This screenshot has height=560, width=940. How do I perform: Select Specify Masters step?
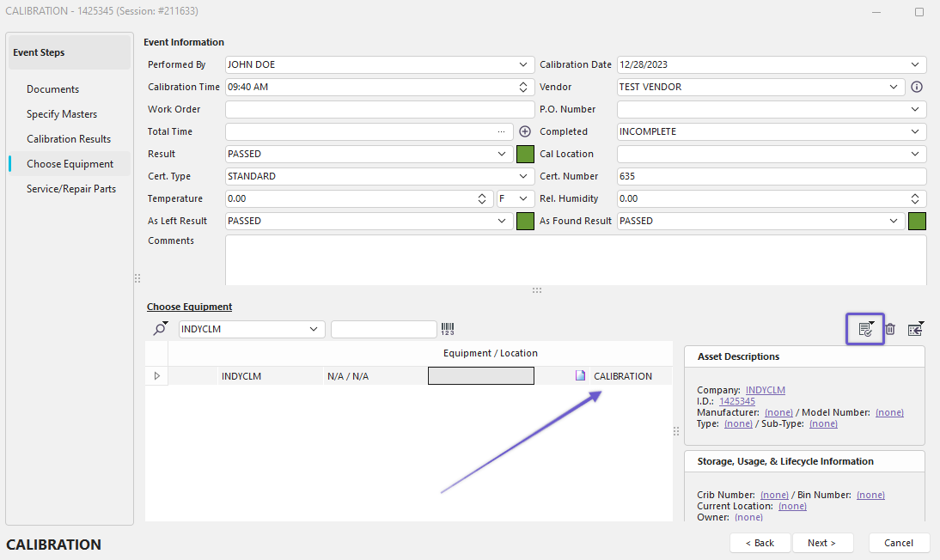click(x=62, y=114)
